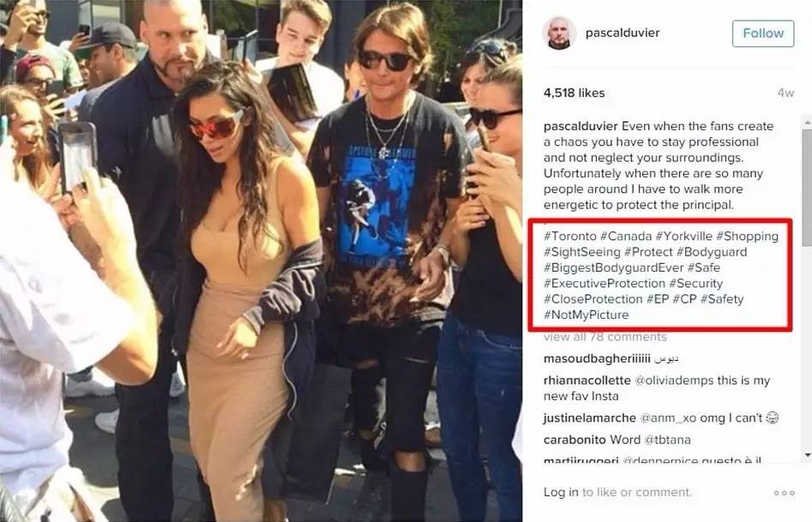The image size is (812, 522).
Task: Open the @tbtana mention
Action: coord(667,440)
